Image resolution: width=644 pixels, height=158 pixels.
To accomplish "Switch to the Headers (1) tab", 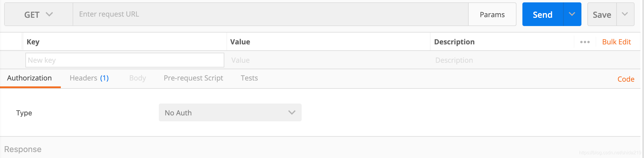I will 89,78.
